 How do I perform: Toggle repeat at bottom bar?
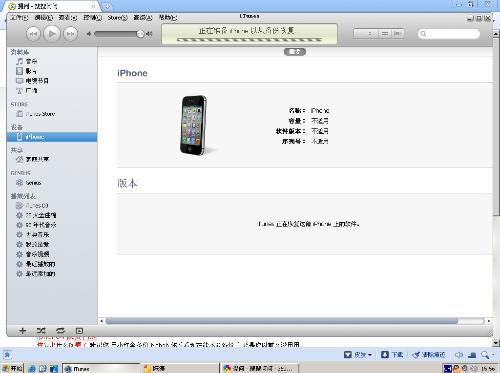click(60, 331)
